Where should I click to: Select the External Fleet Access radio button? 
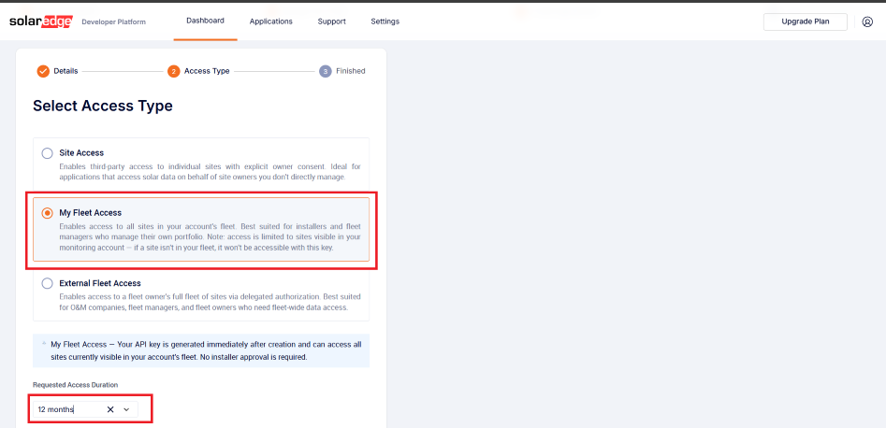(x=47, y=283)
